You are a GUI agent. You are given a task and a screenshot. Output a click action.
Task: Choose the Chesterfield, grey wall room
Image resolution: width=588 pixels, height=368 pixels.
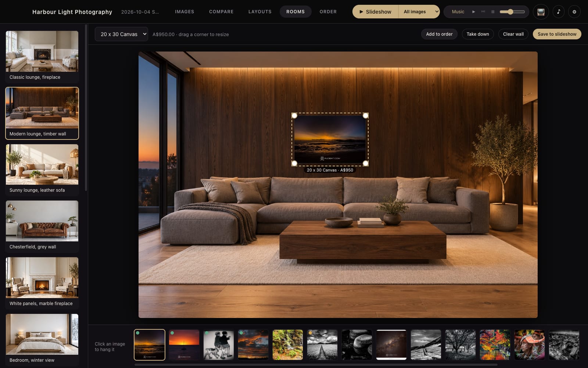tap(42, 226)
